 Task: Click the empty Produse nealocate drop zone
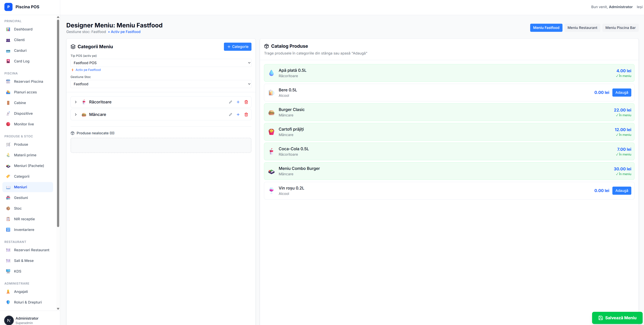click(x=161, y=145)
